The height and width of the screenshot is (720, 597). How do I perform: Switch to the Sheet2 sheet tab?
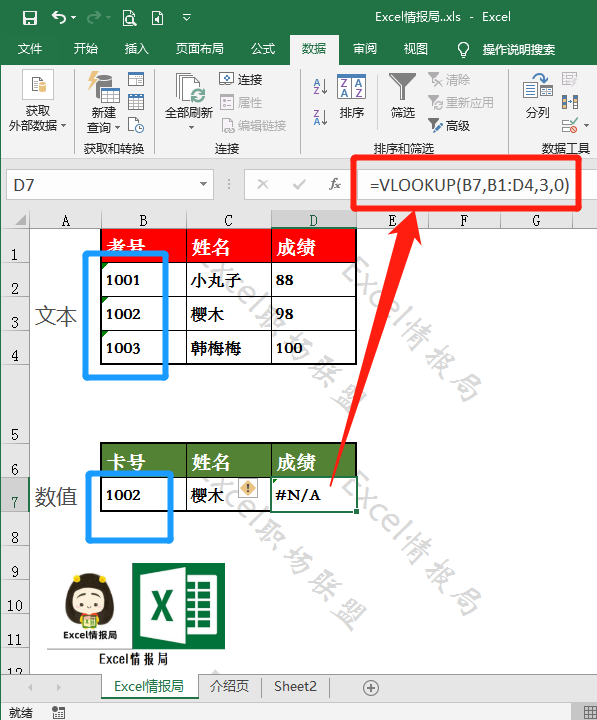click(x=295, y=686)
